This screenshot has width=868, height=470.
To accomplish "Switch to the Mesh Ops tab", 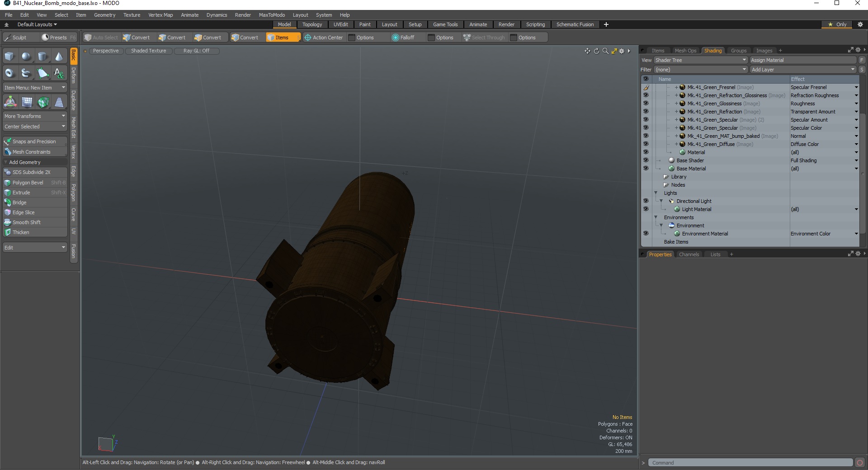I will tap(685, 51).
